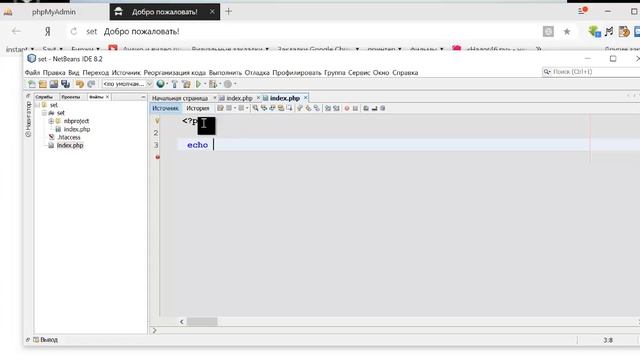Open the editor Back button dropdown arrow

[x=235, y=108]
